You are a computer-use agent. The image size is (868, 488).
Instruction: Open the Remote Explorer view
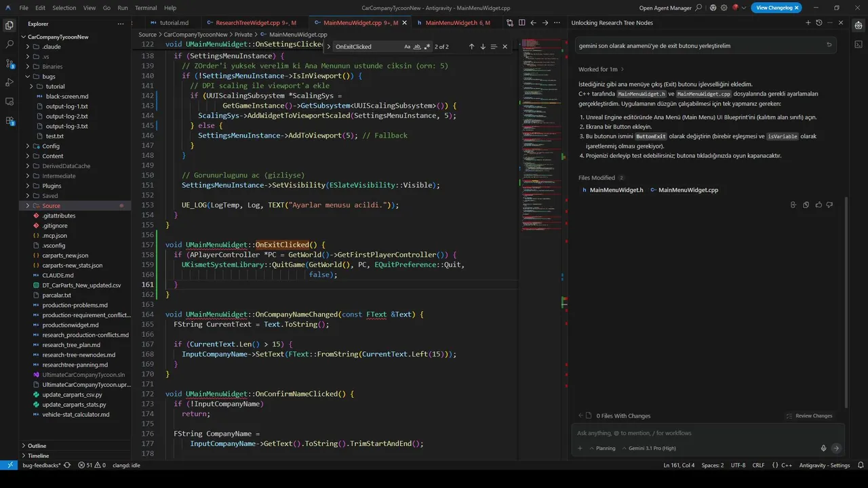9,102
